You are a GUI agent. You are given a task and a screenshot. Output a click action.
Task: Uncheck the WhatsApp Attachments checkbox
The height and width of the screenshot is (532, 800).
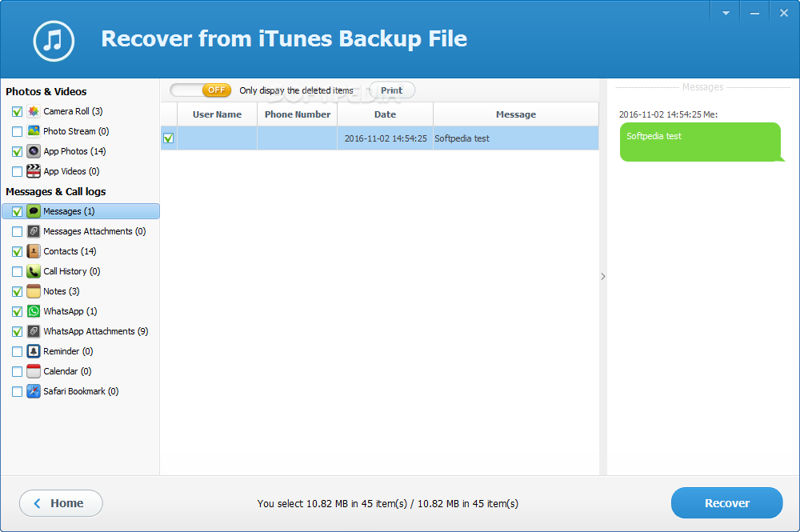point(17,331)
